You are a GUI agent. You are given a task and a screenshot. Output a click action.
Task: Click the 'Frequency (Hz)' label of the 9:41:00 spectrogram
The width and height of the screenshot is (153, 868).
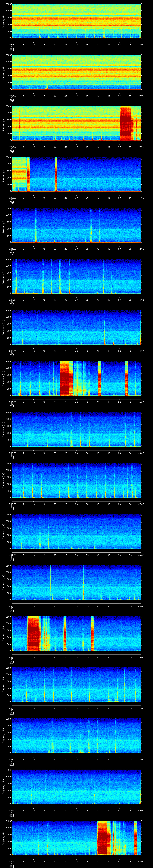tap(3, 225)
